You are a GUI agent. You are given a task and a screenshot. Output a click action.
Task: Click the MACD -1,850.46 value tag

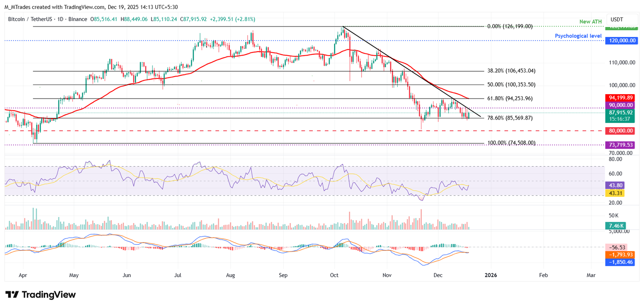click(x=620, y=262)
